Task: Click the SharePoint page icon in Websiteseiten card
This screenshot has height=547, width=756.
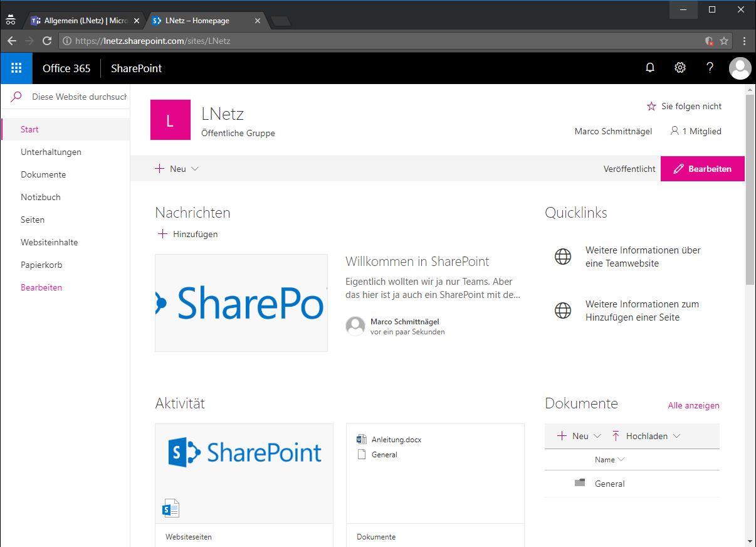Action: pos(171,508)
